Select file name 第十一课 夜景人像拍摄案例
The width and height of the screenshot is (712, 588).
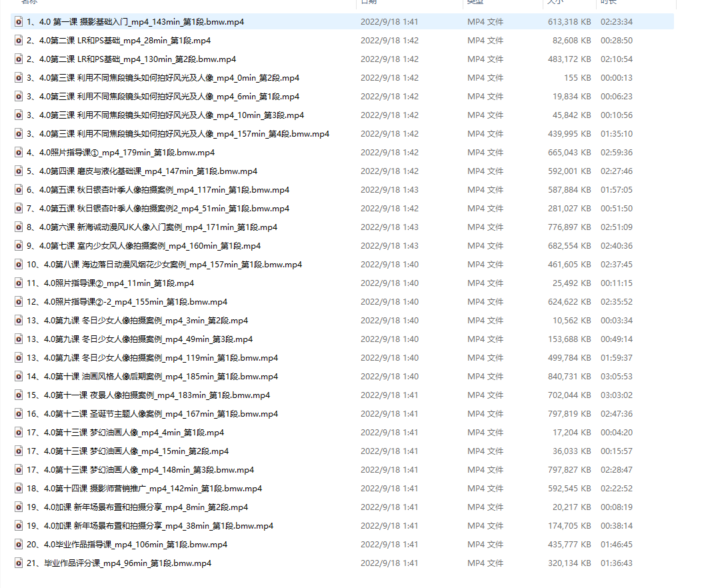click(x=148, y=395)
